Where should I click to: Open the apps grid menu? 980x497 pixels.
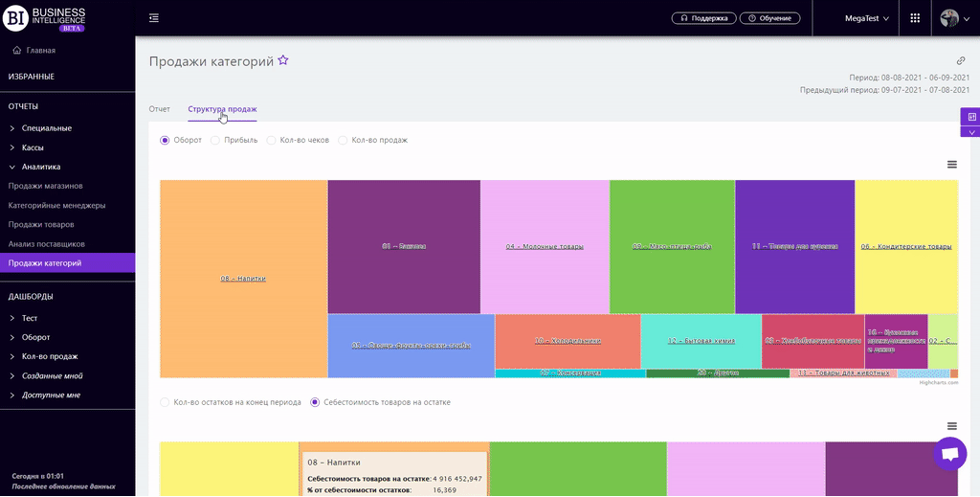[x=915, y=18]
